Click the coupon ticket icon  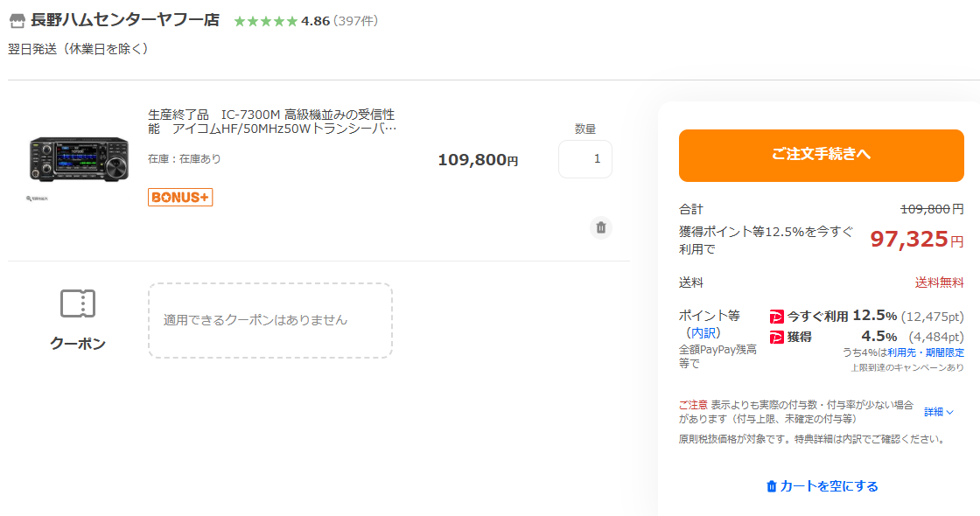78,303
